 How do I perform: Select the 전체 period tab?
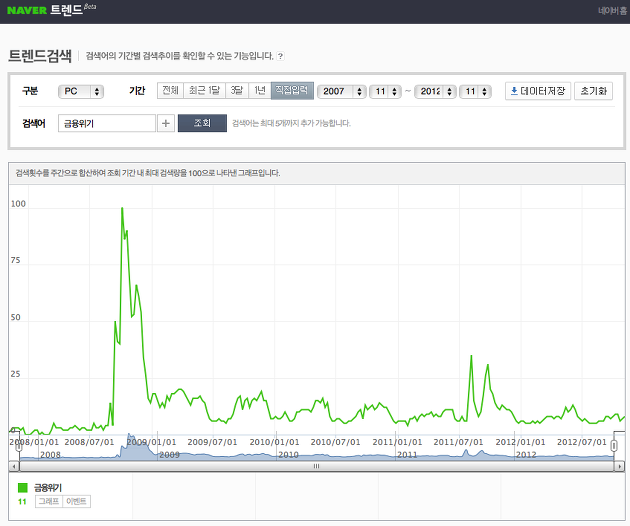click(x=170, y=90)
